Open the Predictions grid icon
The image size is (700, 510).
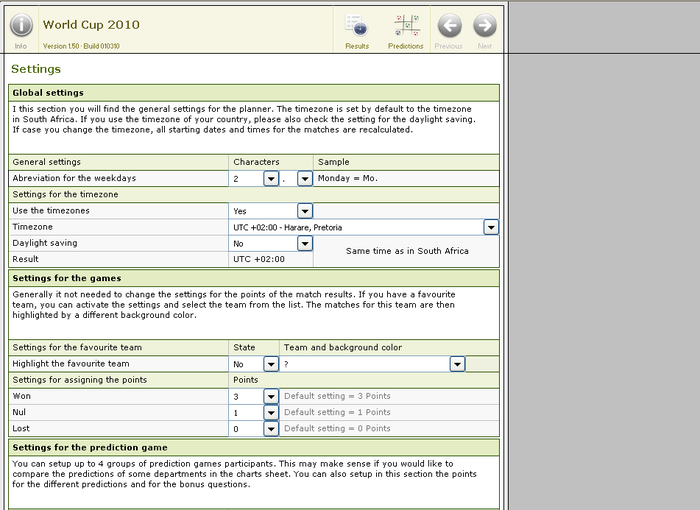[406, 25]
